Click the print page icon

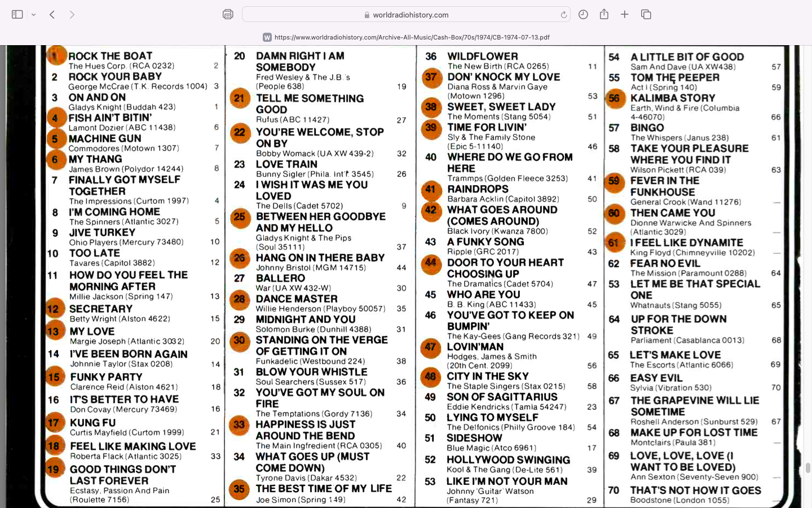click(228, 15)
